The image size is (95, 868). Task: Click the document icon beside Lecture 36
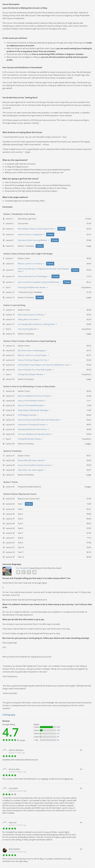4,444
